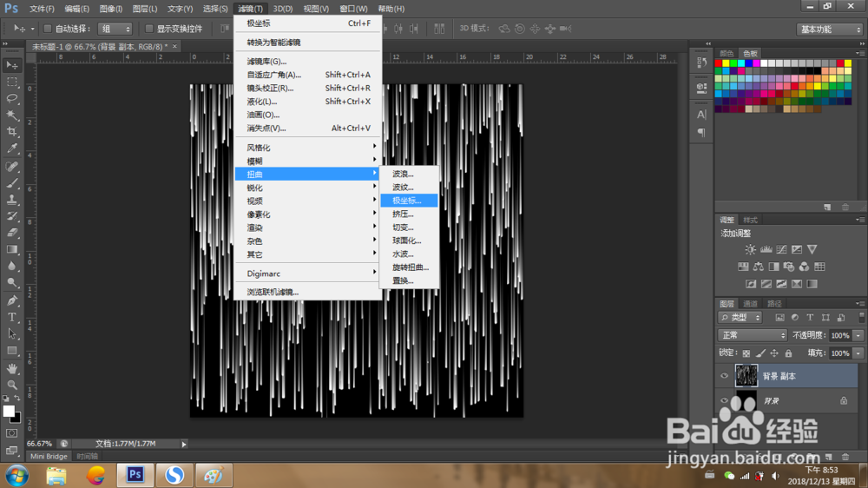The width and height of the screenshot is (868, 488).
Task: Open Photoshop from the Windows taskbar
Action: point(135,475)
